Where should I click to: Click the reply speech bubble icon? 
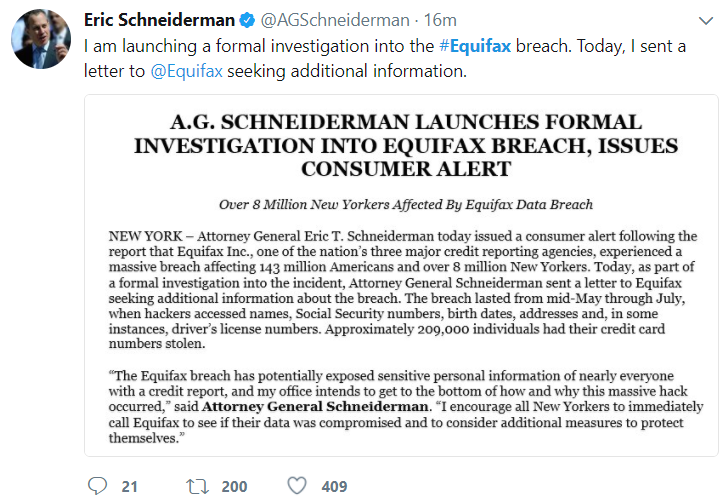tap(98, 486)
